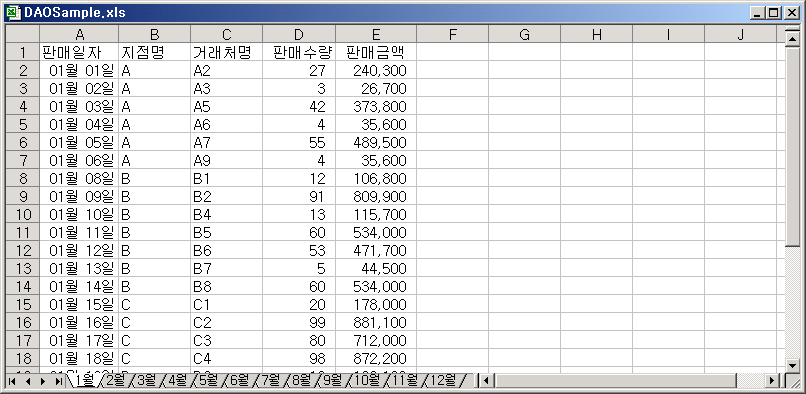Click the tab split bar beside horizontal scrollbar

tap(477, 381)
